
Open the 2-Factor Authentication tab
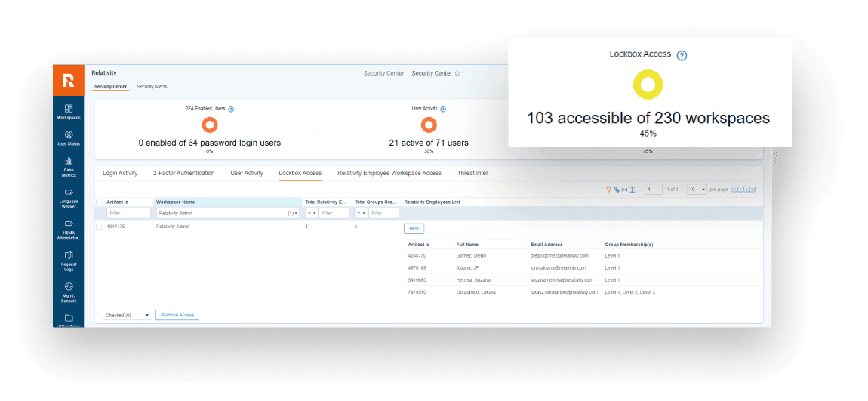(183, 174)
